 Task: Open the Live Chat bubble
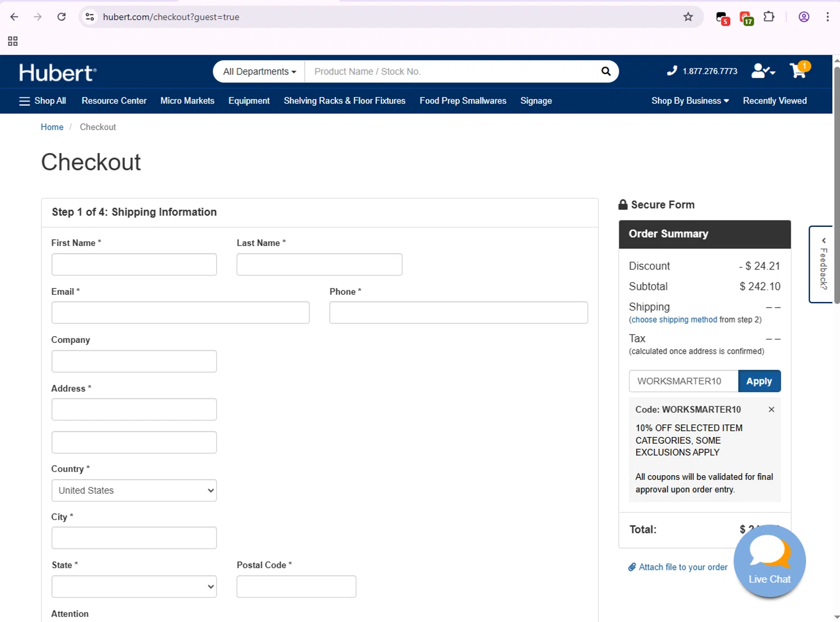tap(769, 561)
